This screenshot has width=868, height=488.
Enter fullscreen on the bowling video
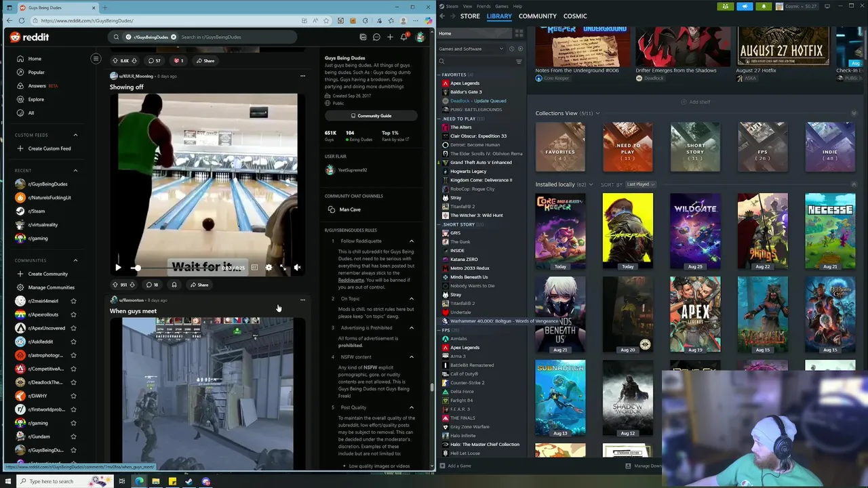(283, 268)
